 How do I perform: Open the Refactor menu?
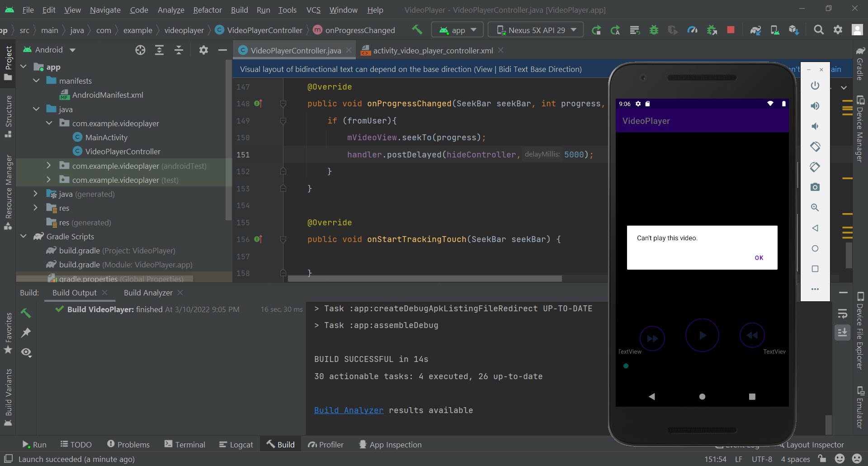pyautogui.click(x=207, y=10)
